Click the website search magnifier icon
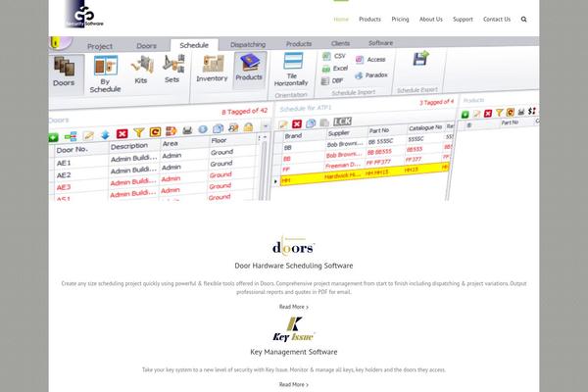 click(x=524, y=20)
